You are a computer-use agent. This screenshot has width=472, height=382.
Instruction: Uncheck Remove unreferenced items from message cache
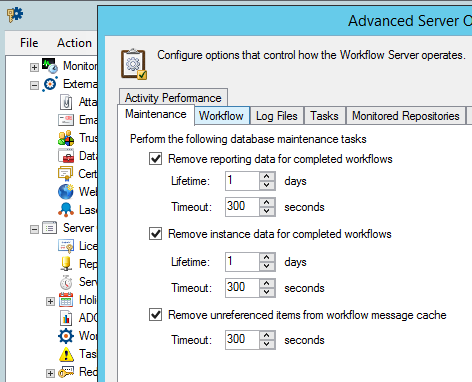[x=156, y=315]
